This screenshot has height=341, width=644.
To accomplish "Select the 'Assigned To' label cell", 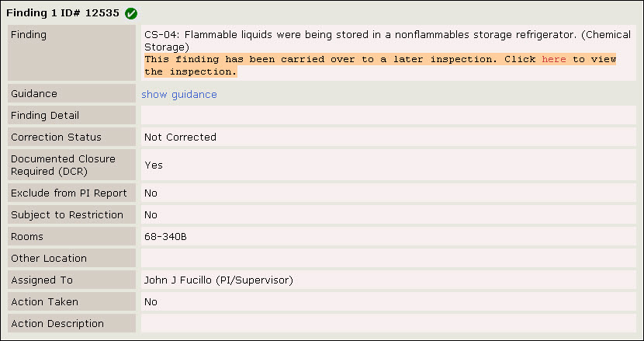I will (x=71, y=280).
